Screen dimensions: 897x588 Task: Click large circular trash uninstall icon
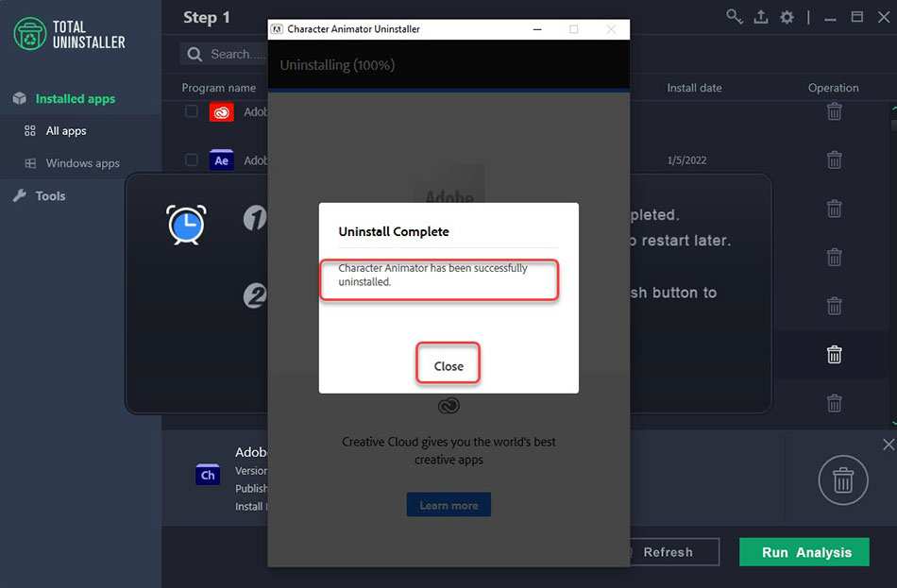pos(842,479)
